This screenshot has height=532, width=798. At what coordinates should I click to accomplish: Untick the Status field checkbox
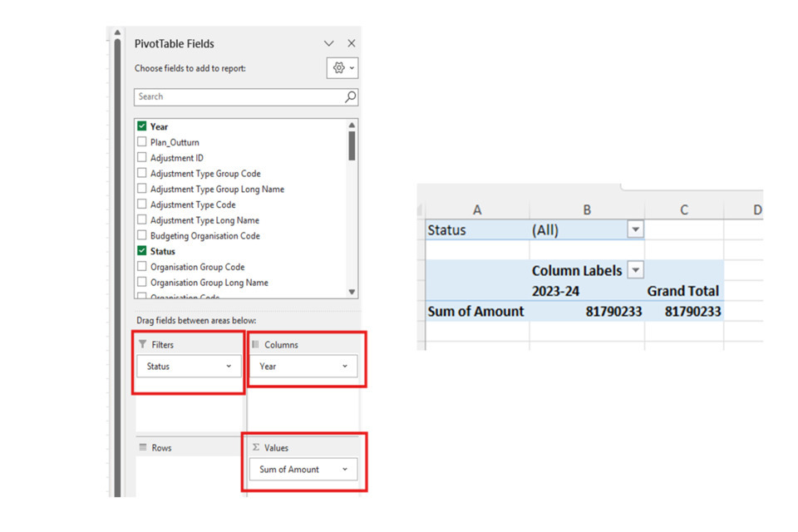tap(142, 251)
